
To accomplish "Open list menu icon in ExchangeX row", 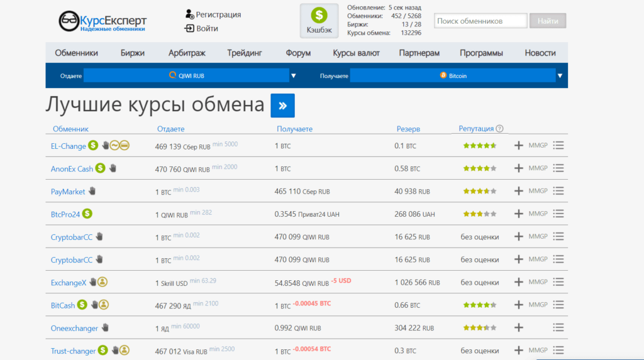I will (x=558, y=282).
